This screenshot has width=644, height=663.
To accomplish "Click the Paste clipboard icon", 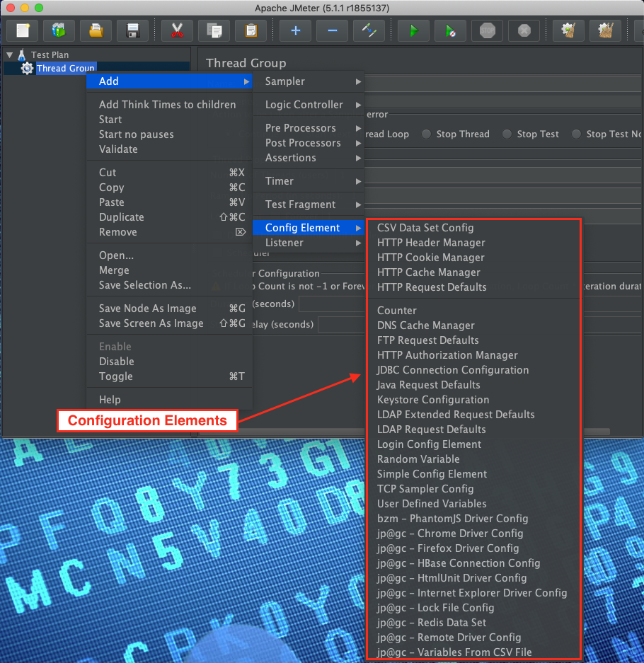I will tap(251, 30).
